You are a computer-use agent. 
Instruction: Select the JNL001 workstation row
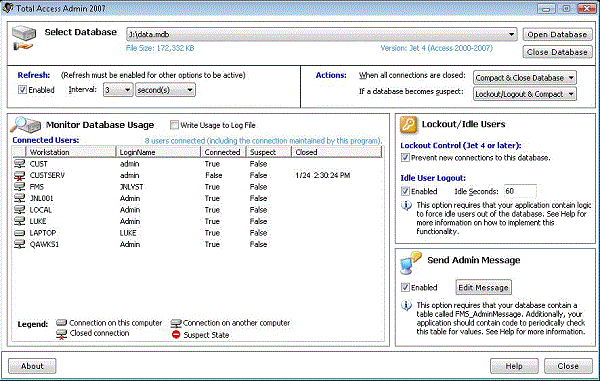197,198
